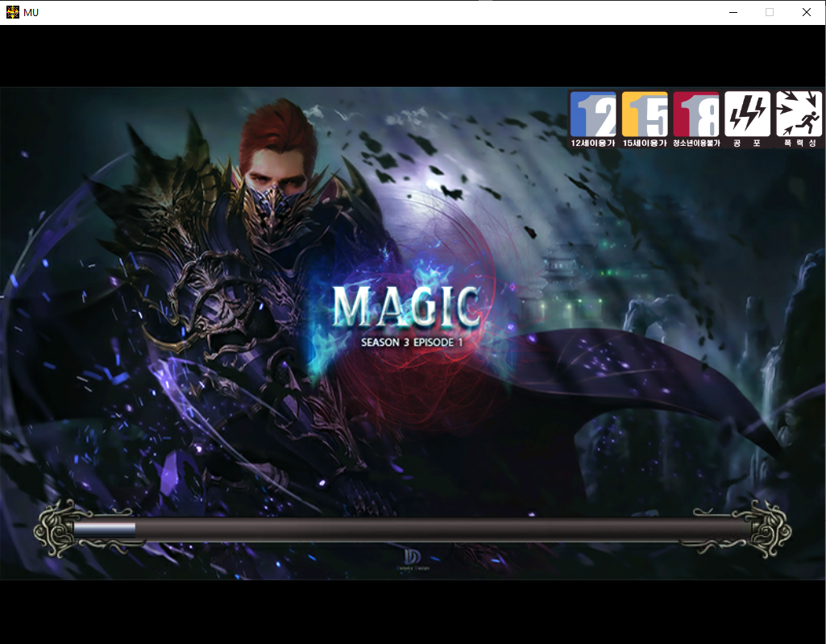Click the '청소년이용불가' rating label
This screenshot has height=644, width=826.
click(x=696, y=143)
